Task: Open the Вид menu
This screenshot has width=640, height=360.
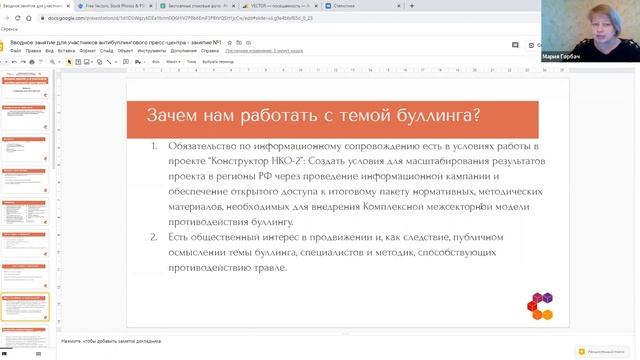Action: pyautogui.click(x=49, y=51)
